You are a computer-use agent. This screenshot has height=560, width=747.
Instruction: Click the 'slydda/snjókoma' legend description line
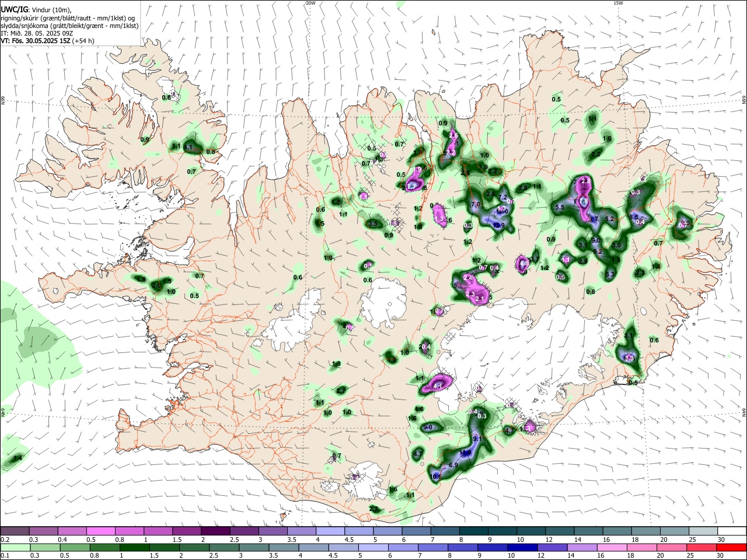[x=69, y=26]
